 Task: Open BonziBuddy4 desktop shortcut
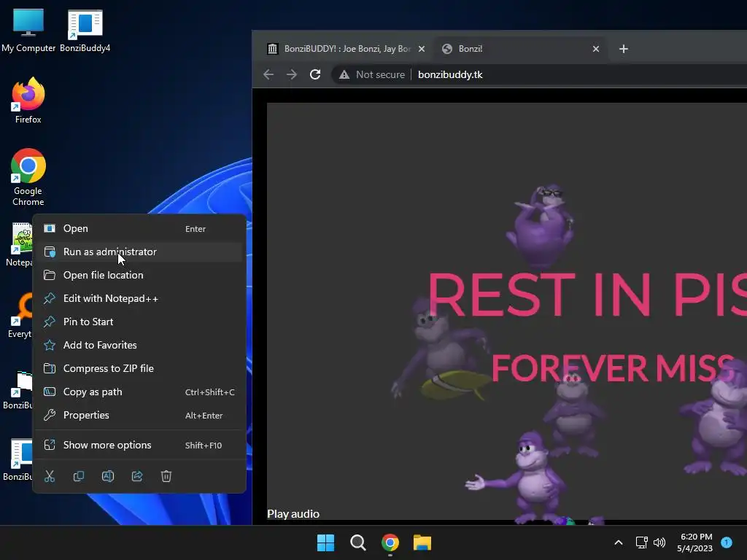point(85,30)
